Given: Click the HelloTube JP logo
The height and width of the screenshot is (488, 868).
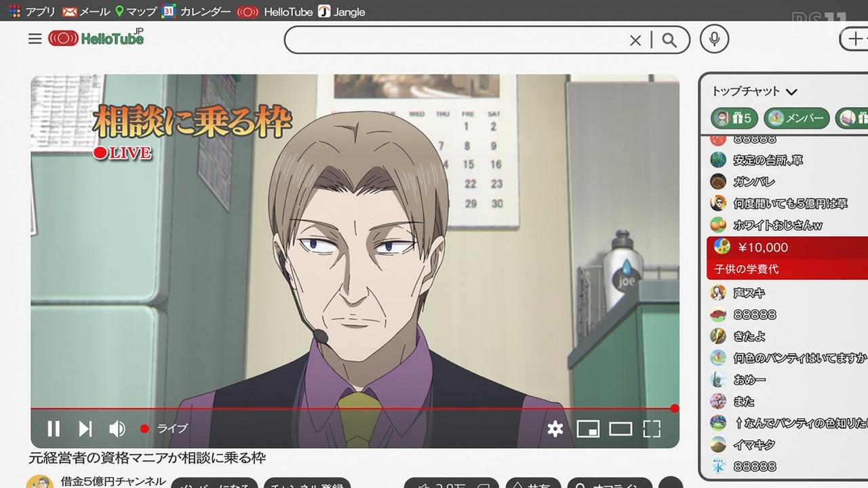Looking at the screenshot, I should pos(96,39).
